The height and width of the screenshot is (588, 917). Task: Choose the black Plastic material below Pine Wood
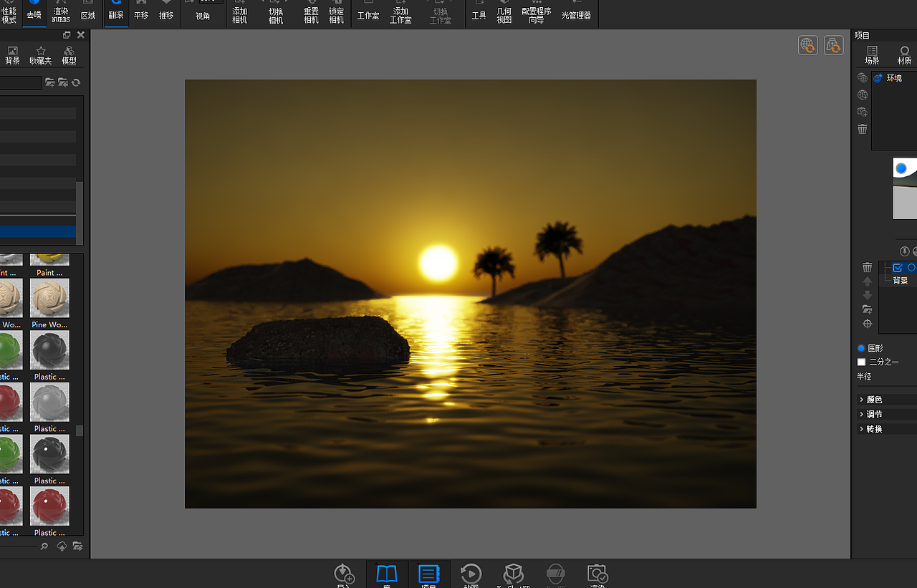coord(49,350)
